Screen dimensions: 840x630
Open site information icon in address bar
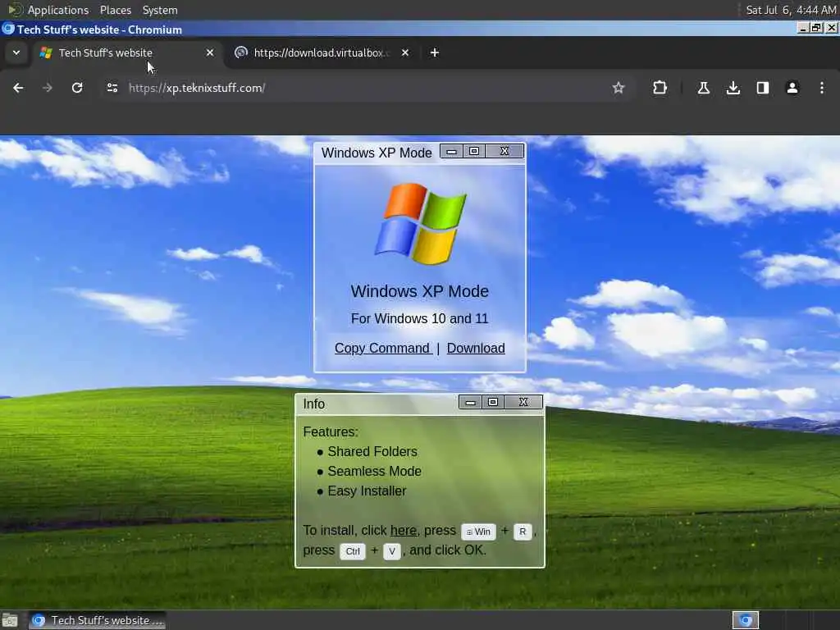[112, 88]
